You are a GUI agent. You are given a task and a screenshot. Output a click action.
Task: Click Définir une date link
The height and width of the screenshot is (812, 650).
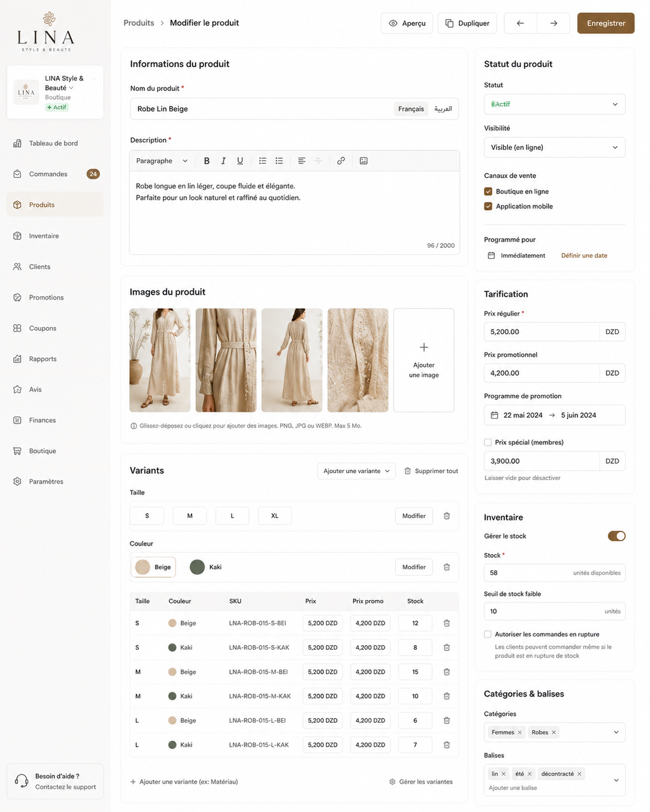584,255
